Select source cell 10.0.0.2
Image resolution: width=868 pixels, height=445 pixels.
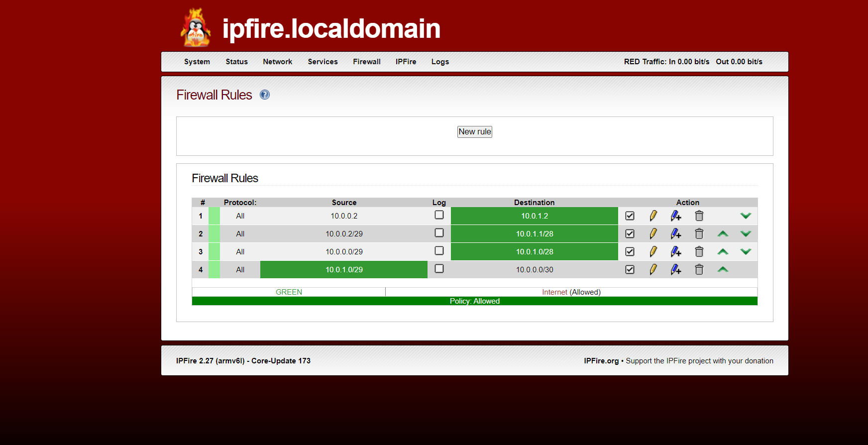344,216
